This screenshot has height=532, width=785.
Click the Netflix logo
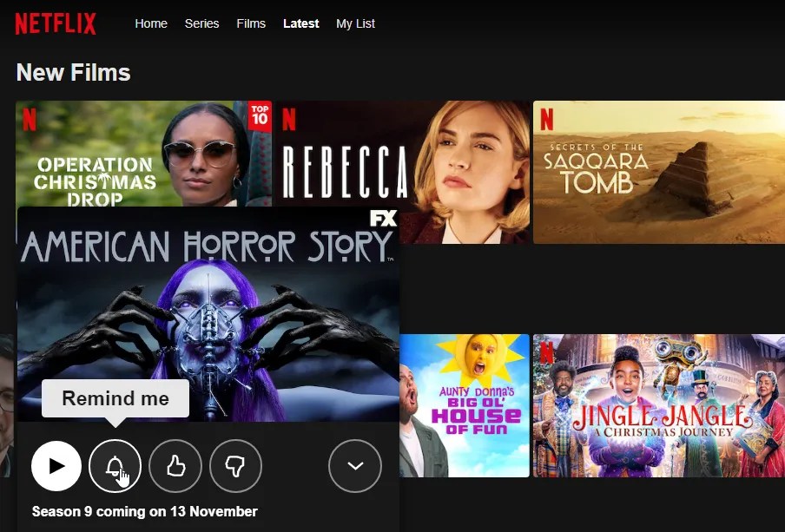click(55, 23)
